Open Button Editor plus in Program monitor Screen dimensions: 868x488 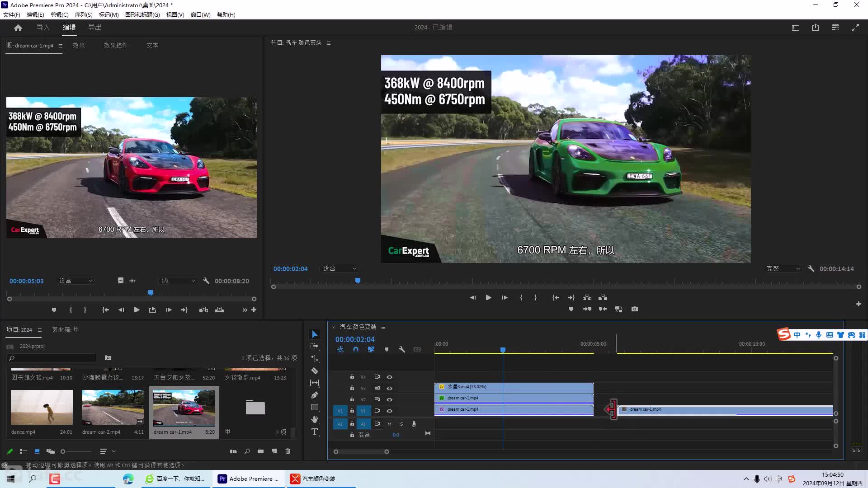(x=859, y=304)
